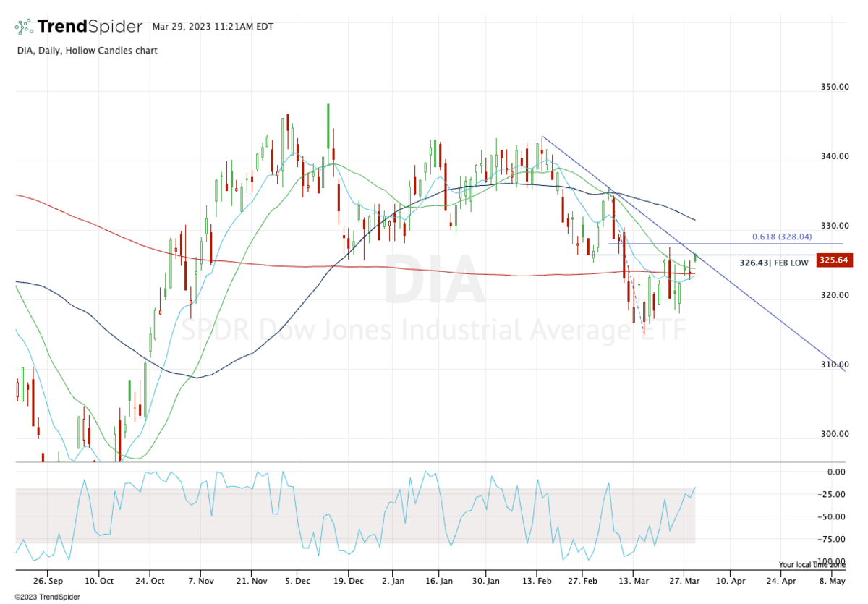Image resolution: width=868 pixels, height=604 pixels.
Task: Click the 8. May date axis label
Action: point(833,581)
